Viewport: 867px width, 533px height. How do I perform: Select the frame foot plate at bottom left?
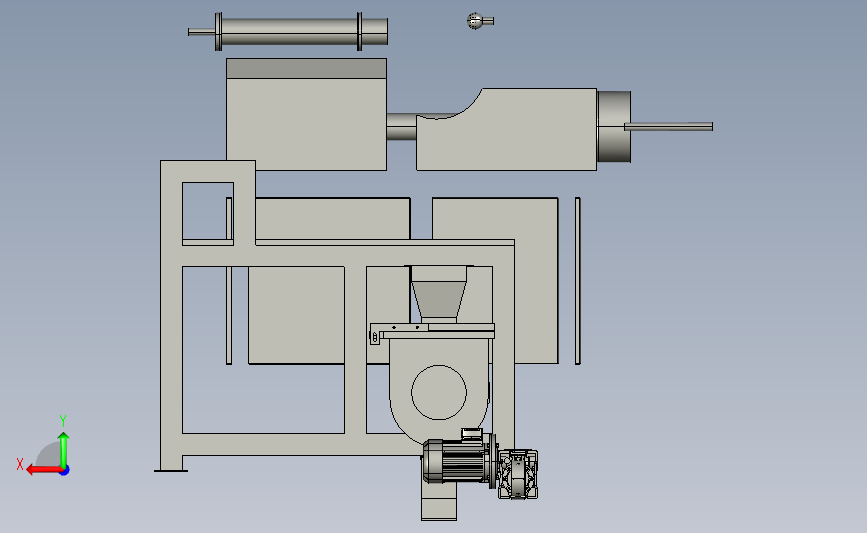click(x=171, y=471)
